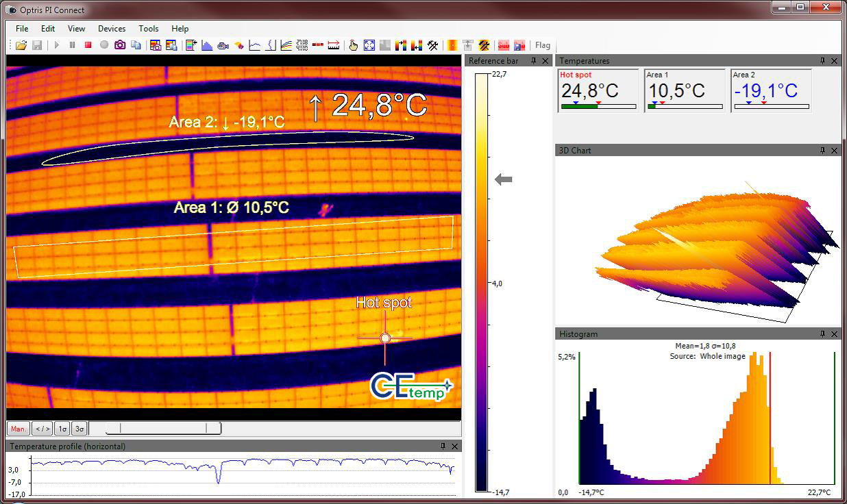847x504 pixels.
Task: Pin the Reference bar panel
Action: [x=533, y=61]
